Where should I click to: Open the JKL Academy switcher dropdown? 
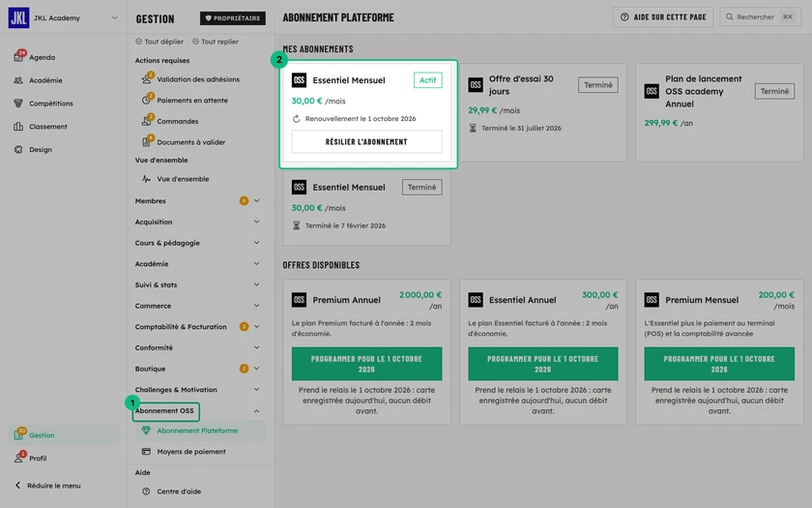coord(114,17)
